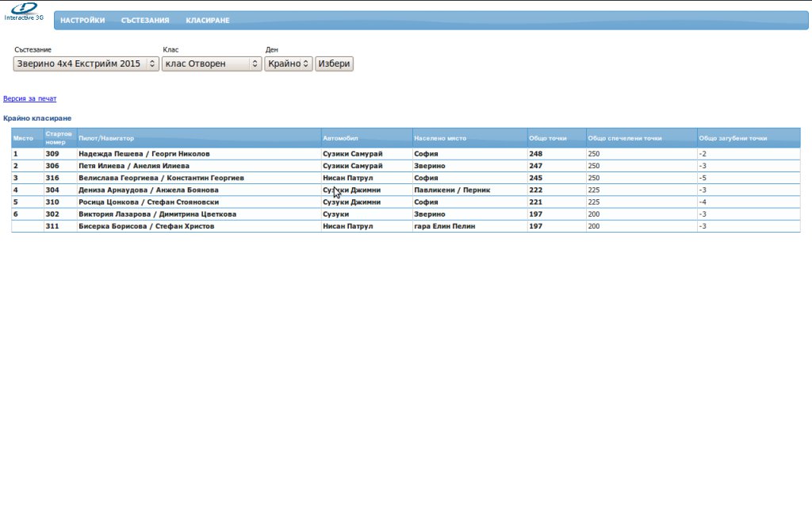The image size is (812, 508).
Task: Click the гара Елин Пелин cell
Action: click(x=444, y=226)
